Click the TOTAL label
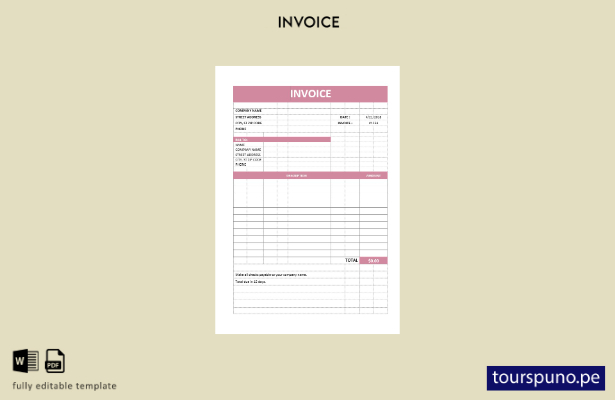 point(351,260)
